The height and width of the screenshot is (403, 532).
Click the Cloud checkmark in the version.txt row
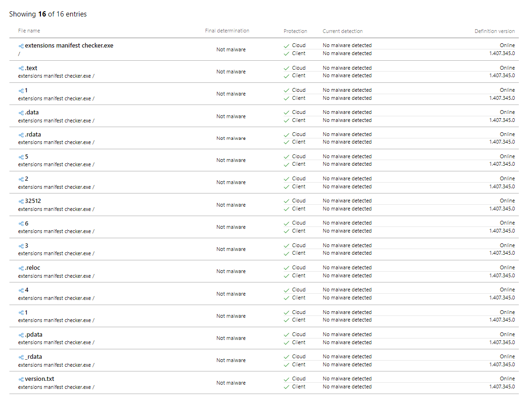286,379
